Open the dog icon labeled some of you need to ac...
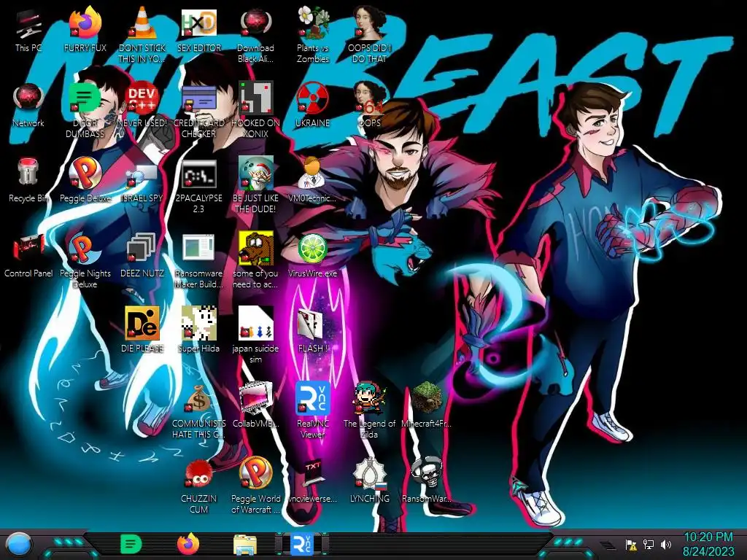Viewport: 747px width, 560px height. pos(256,261)
